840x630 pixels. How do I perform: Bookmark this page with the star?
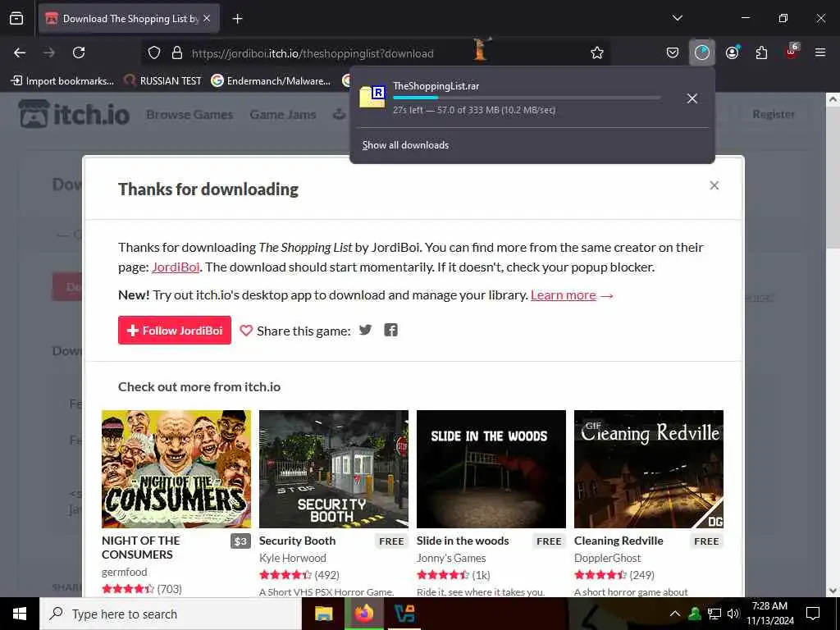click(597, 53)
